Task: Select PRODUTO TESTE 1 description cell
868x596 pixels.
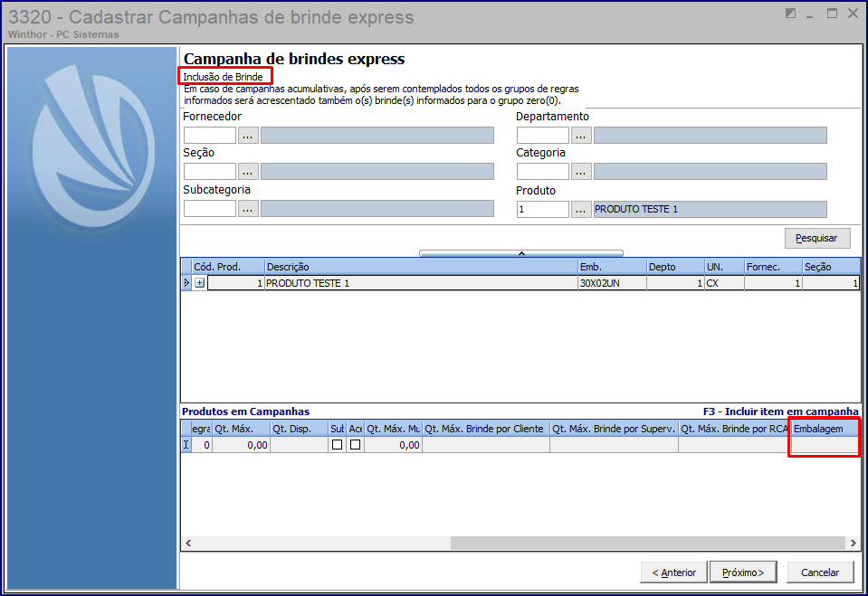Action: [421, 283]
